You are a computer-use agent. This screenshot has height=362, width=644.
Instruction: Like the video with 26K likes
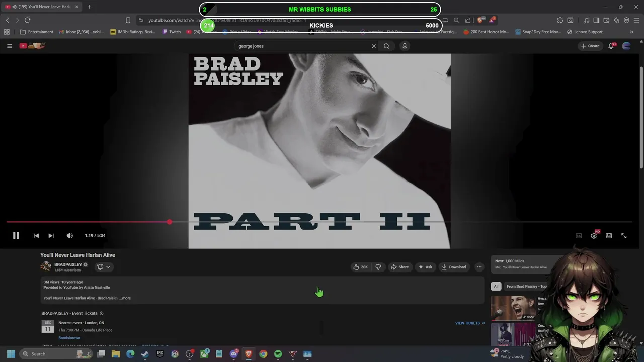360,267
